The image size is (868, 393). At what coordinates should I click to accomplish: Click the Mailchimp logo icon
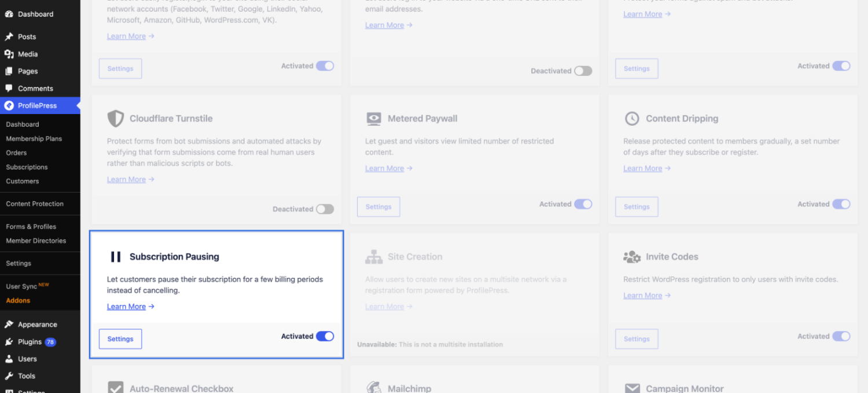(x=374, y=388)
